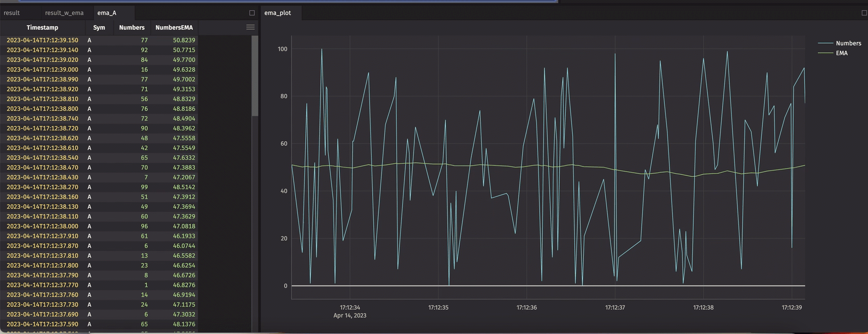Select the ema_plot tab
This screenshot has width=868, height=334.
click(278, 13)
